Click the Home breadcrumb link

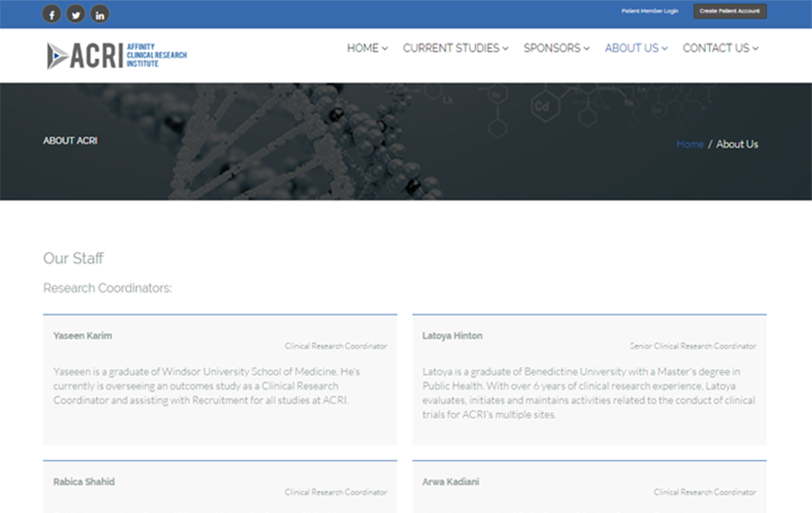[689, 144]
